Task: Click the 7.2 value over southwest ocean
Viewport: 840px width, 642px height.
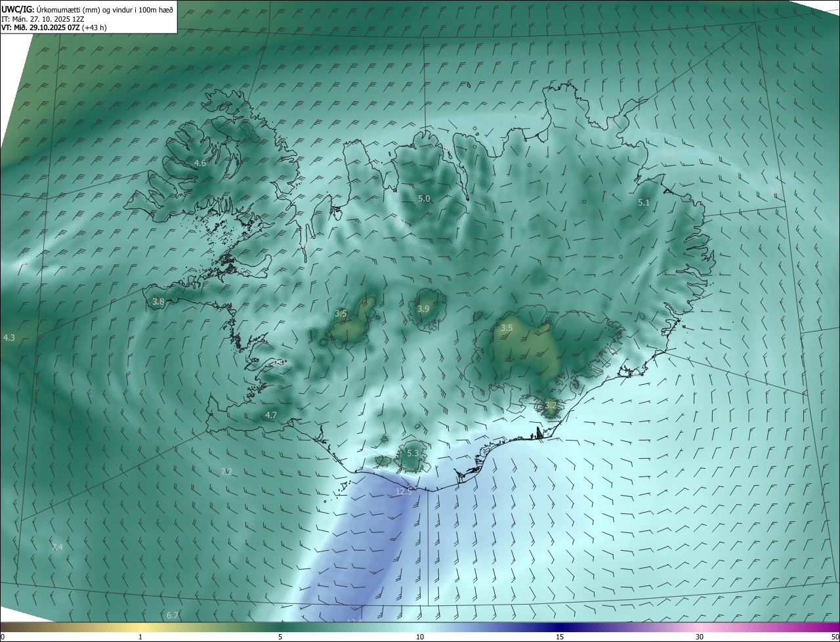Action: (x=226, y=471)
